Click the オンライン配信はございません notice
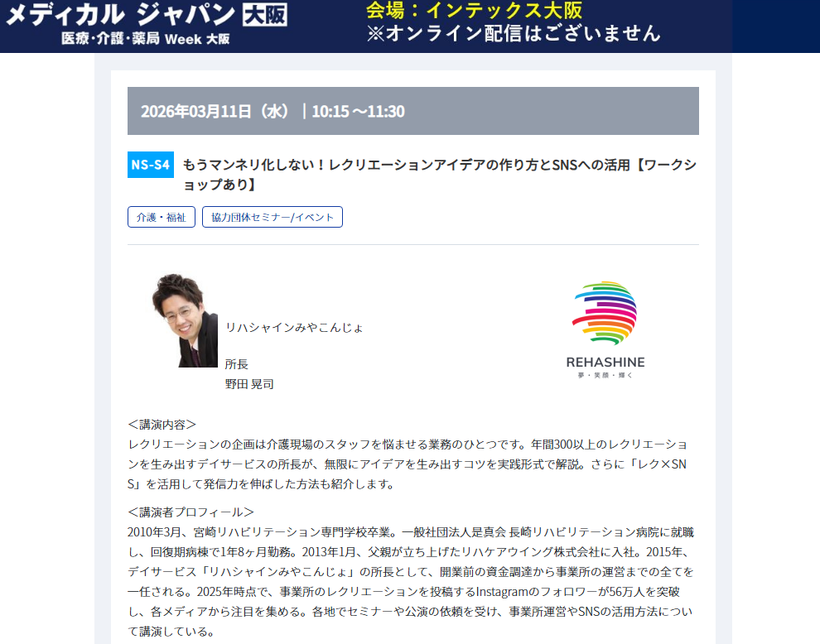Screen dimensions: 820x644 tap(514, 33)
